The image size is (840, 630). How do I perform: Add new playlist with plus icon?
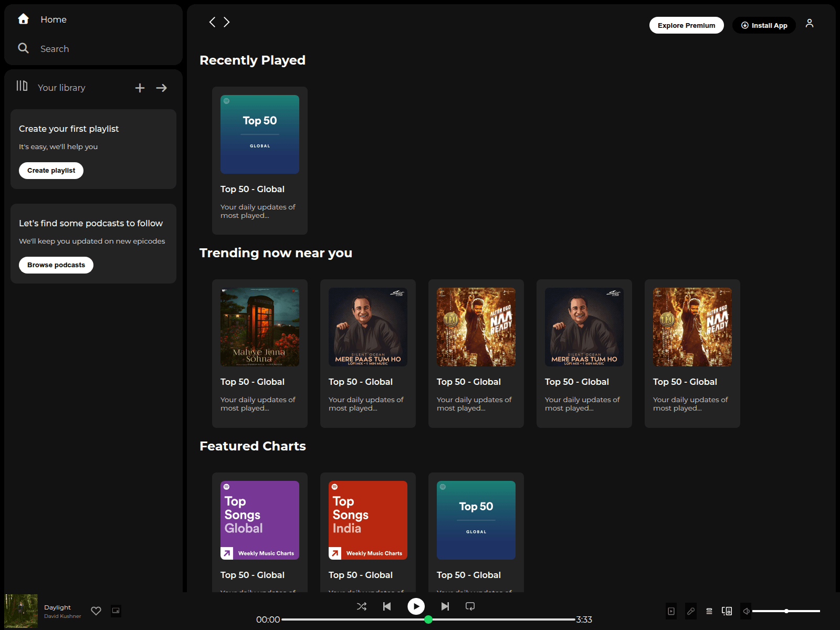click(x=140, y=88)
